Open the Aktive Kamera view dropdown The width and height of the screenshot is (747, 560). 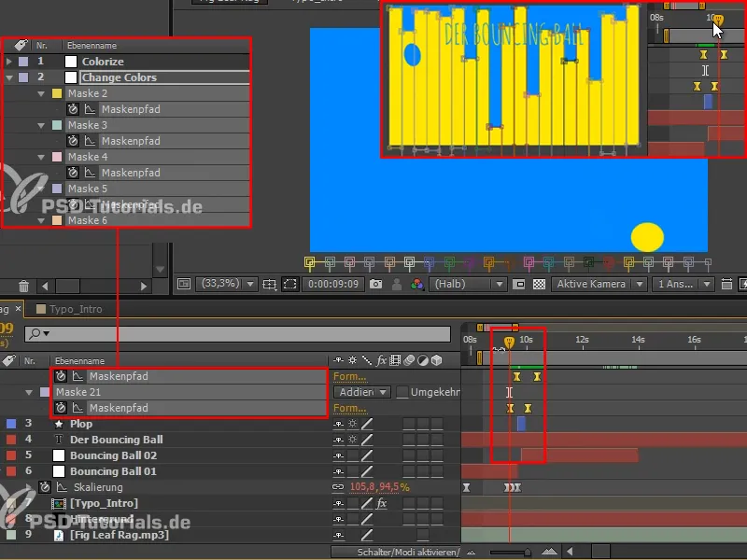599,284
